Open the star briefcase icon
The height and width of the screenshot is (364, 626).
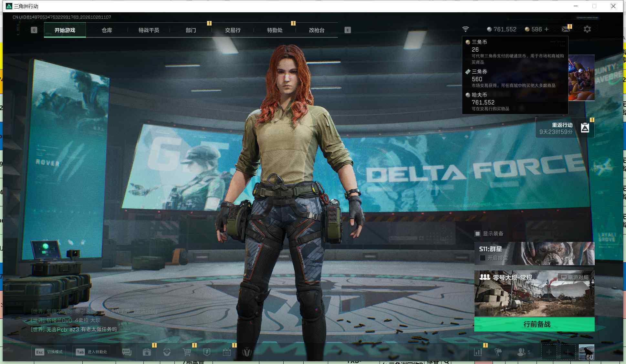pos(147,352)
